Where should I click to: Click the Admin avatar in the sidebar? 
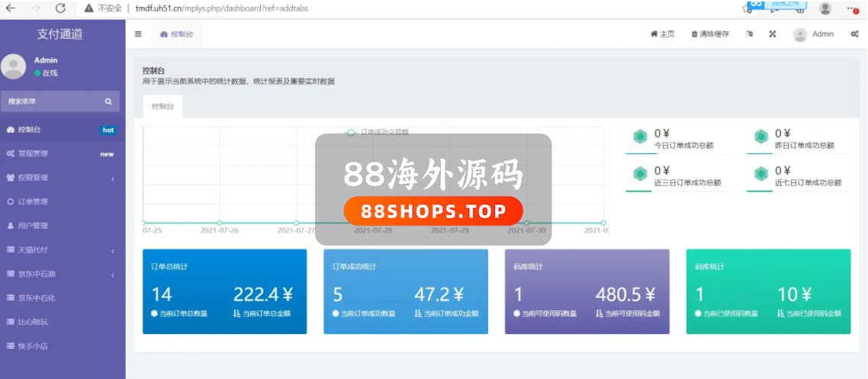(x=14, y=66)
